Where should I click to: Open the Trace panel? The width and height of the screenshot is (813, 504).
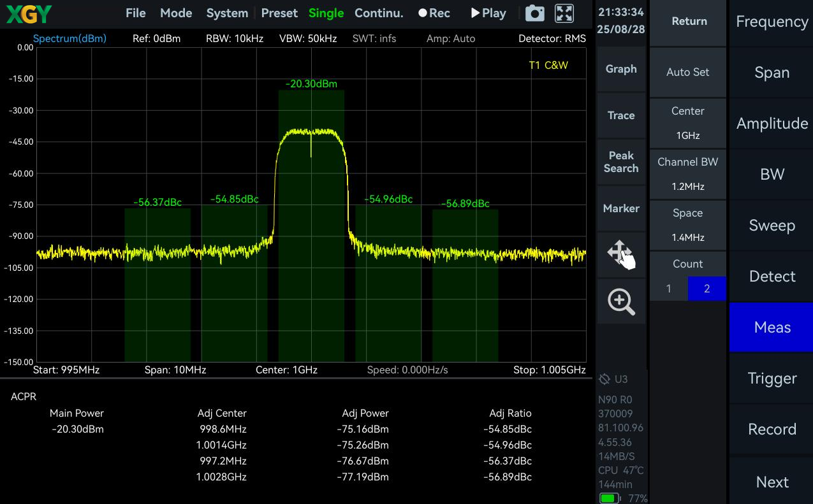pyautogui.click(x=621, y=115)
